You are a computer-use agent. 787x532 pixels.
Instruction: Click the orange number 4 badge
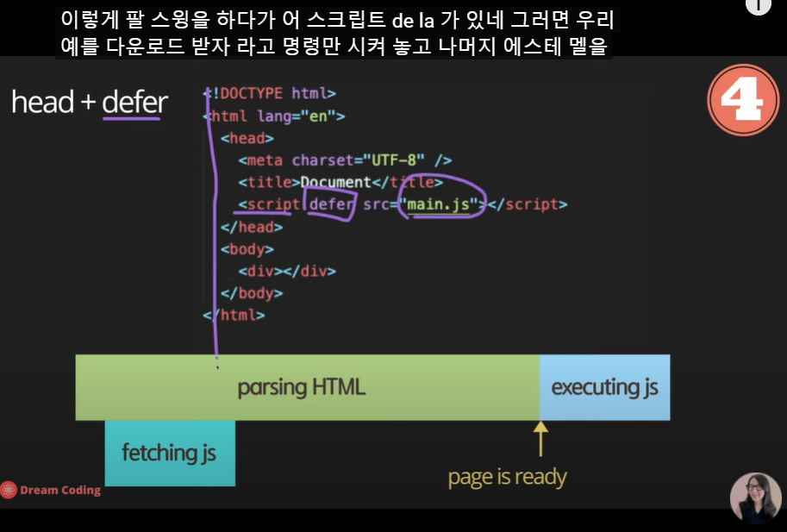pyautogui.click(x=743, y=100)
